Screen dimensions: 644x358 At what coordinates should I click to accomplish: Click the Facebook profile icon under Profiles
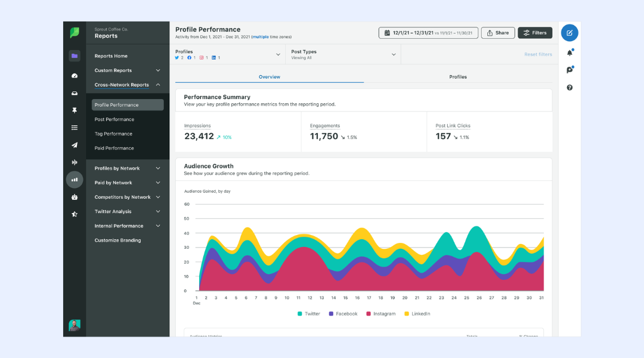pos(190,57)
